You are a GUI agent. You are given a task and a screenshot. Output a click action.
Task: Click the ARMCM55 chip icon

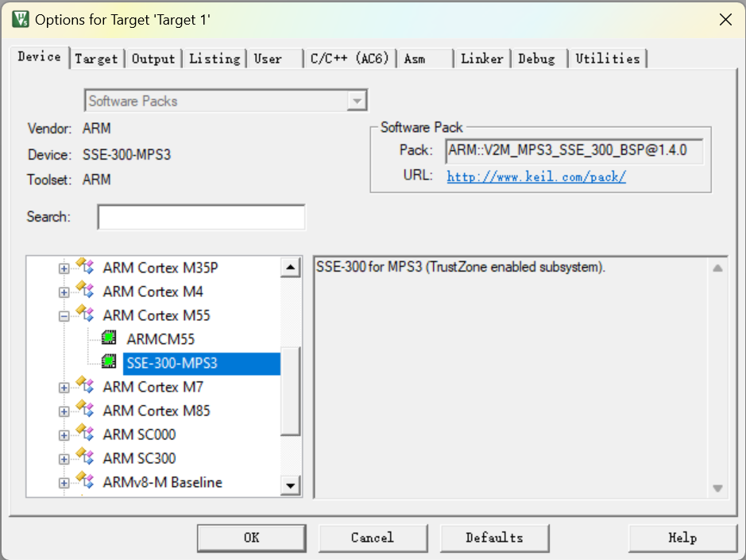(109, 338)
